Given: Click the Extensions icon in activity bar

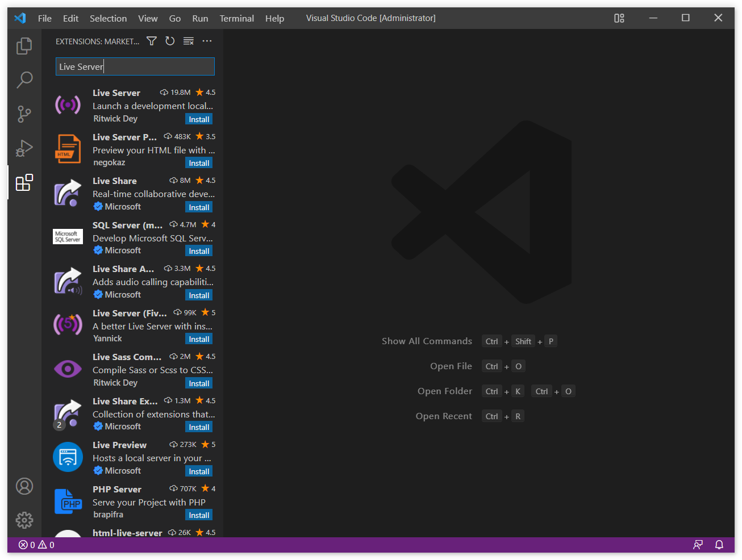Looking at the screenshot, I should tap(24, 182).
